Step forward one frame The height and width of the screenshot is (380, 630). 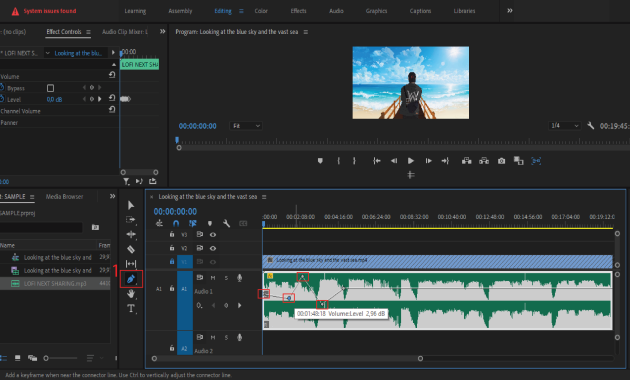(428, 161)
